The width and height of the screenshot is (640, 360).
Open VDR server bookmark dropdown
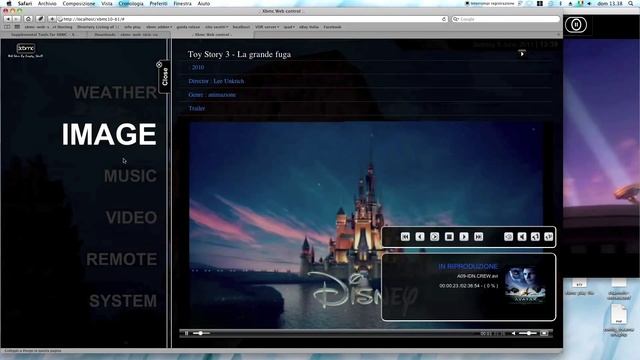click(x=267, y=27)
